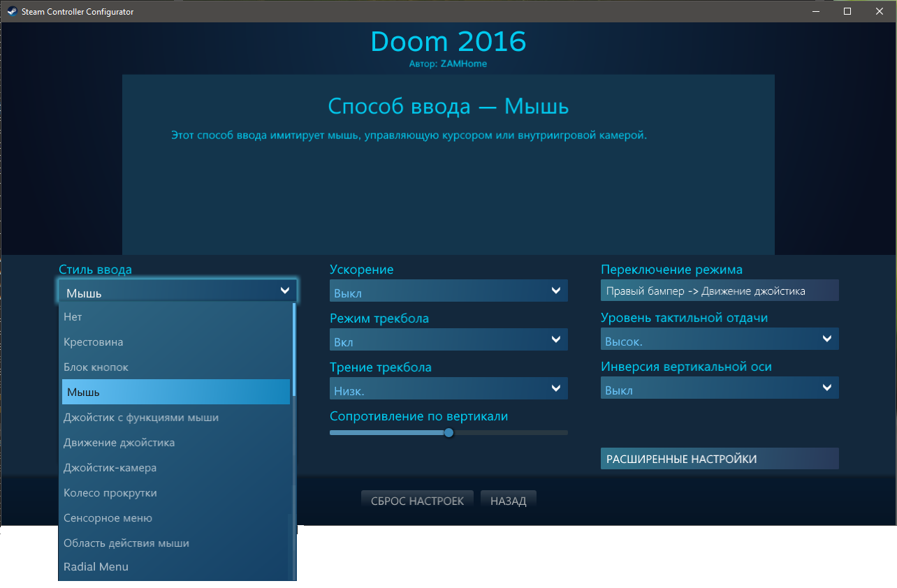Go back with the НАЗАД button
Screen dimensions: 897x588
click(x=509, y=501)
